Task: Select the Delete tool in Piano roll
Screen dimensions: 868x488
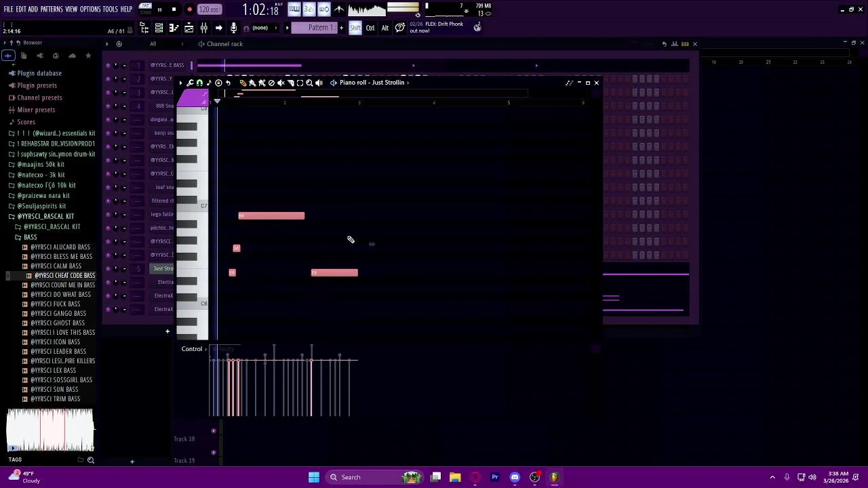Action: tap(271, 83)
